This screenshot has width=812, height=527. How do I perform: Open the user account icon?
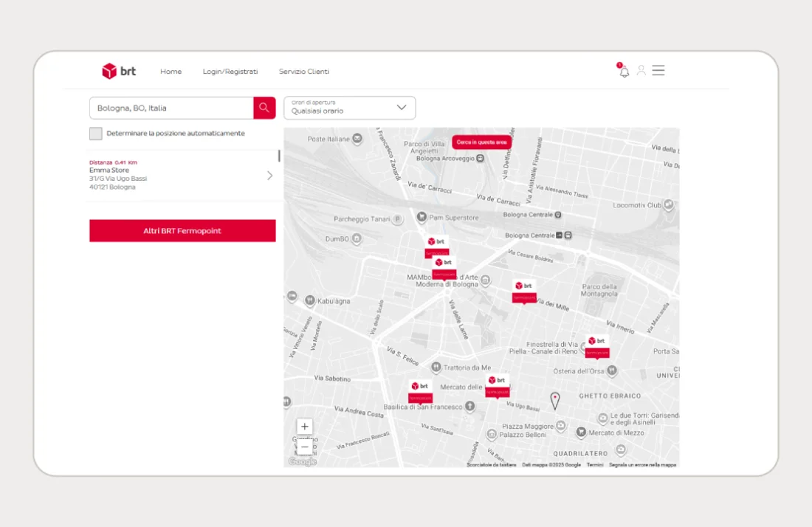(641, 70)
